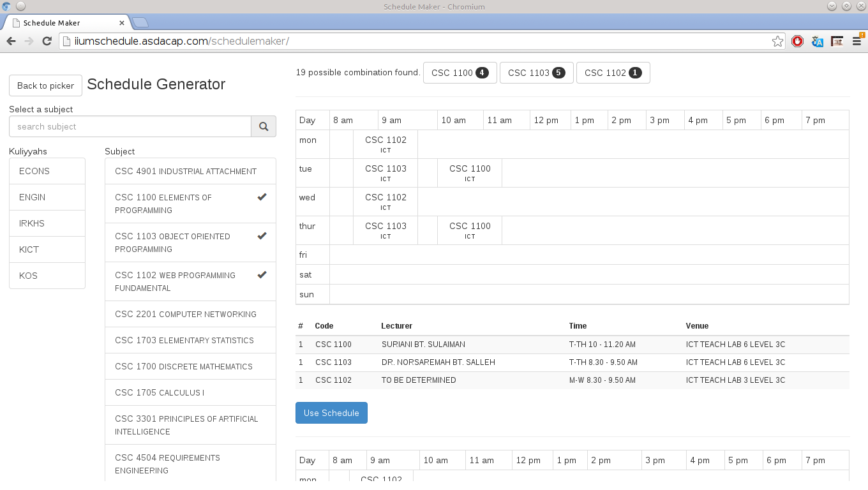The image size is (868, 490).
Task: Select CSC 1700 Discrete Mathematics subject
Action: click(190, 366)
